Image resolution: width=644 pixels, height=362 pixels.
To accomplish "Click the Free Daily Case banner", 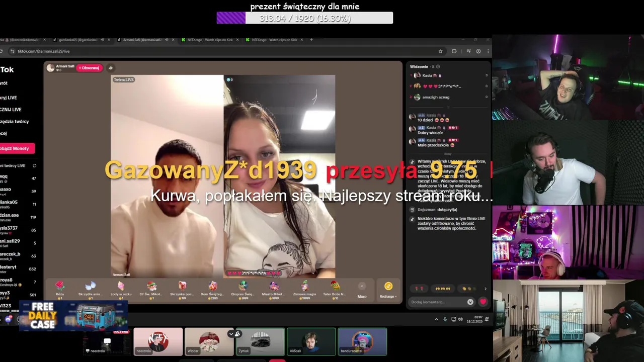I will (73, 316).
